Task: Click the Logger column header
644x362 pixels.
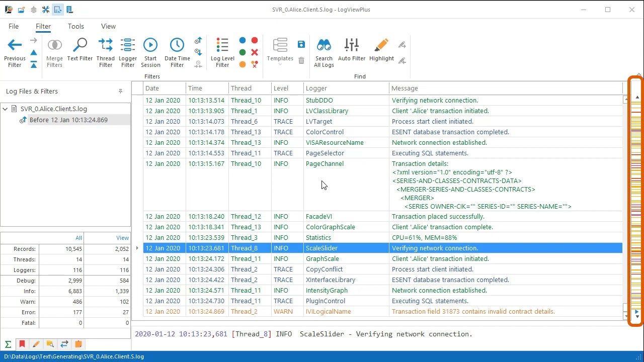Action: (x=346, y=88)
